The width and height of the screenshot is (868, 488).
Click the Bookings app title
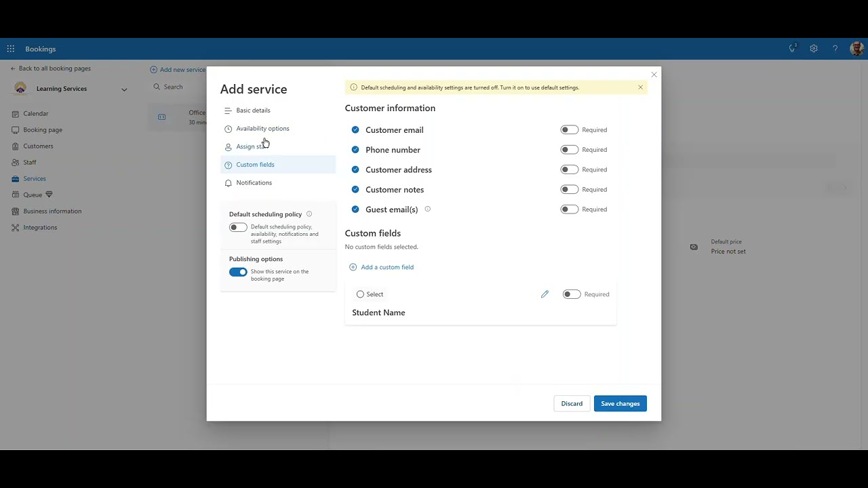41,49
